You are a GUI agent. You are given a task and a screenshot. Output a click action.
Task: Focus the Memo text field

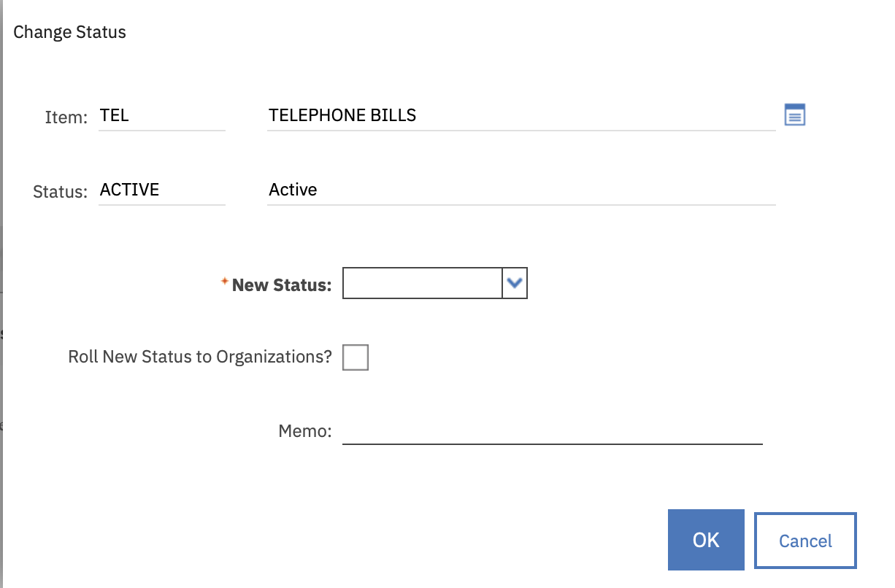click(x=552, y=431)
